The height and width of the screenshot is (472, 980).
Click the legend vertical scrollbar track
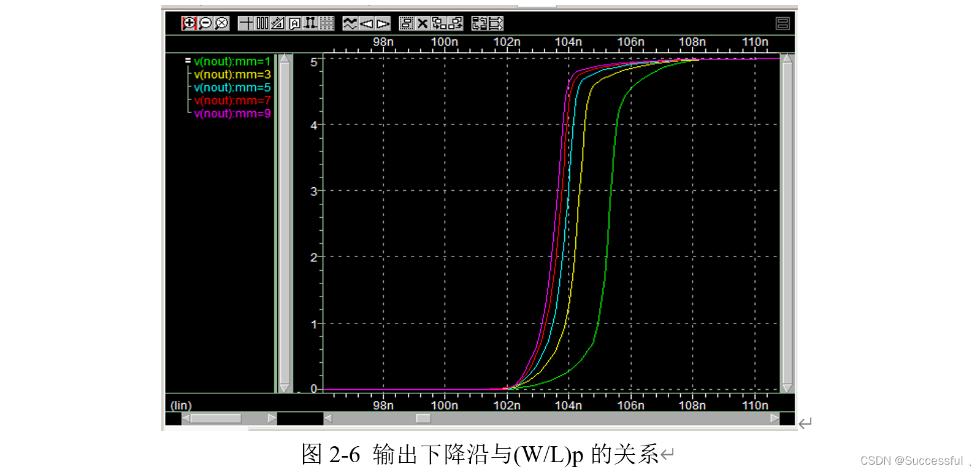click(285, 223)
